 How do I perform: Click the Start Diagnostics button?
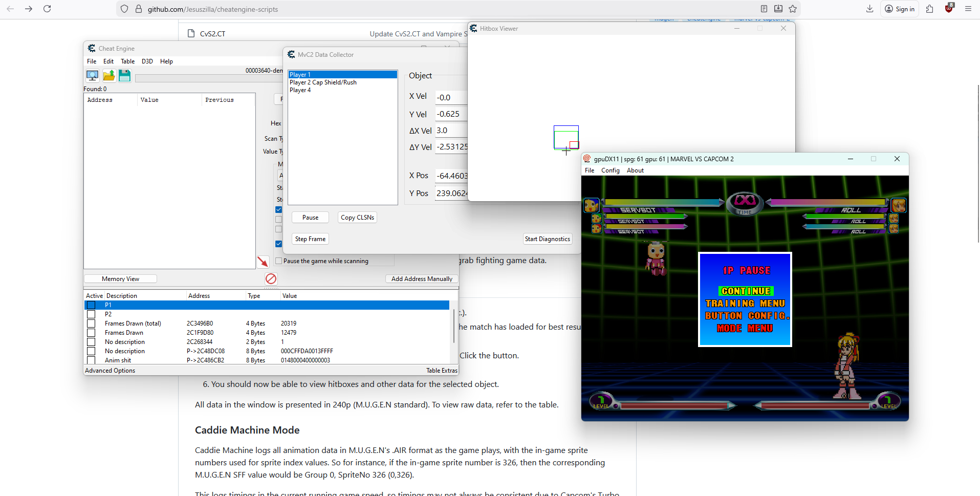[x=547, y=239]
